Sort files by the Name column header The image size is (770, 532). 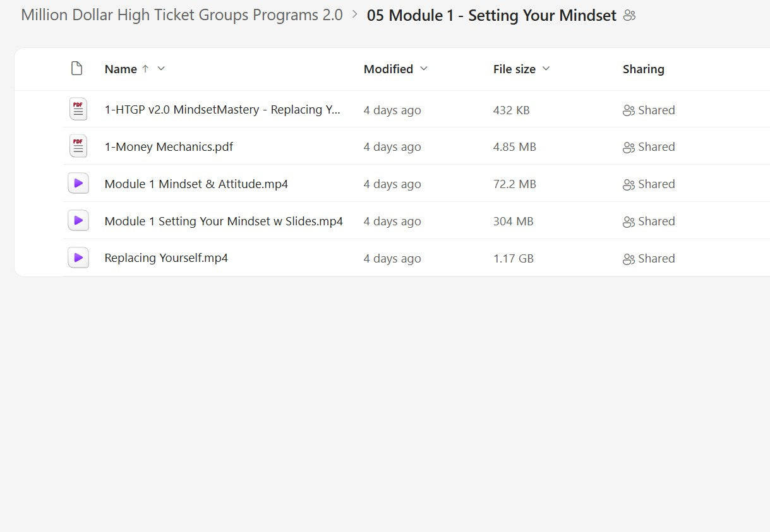(121, 69)
